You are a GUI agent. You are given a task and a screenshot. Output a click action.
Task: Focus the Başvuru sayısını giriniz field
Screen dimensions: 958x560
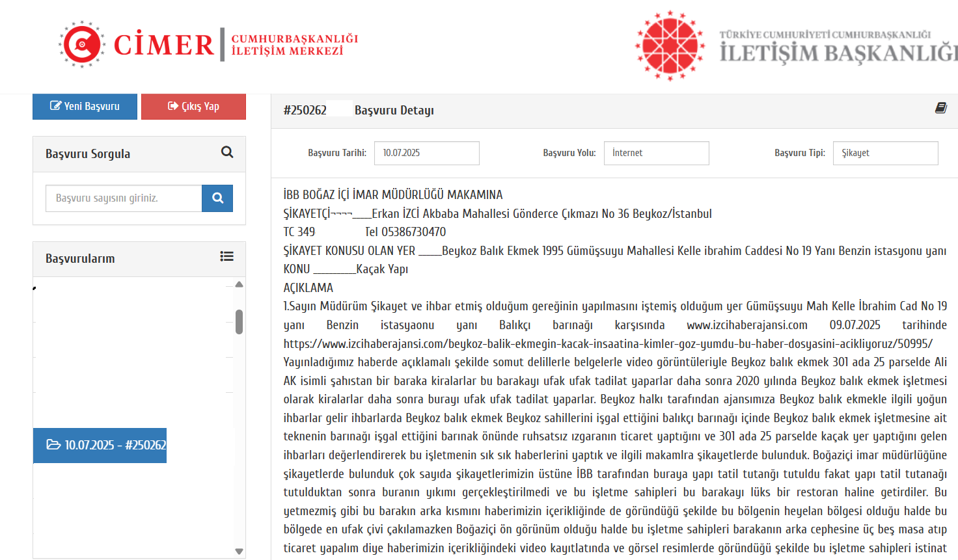click(124, 198)
